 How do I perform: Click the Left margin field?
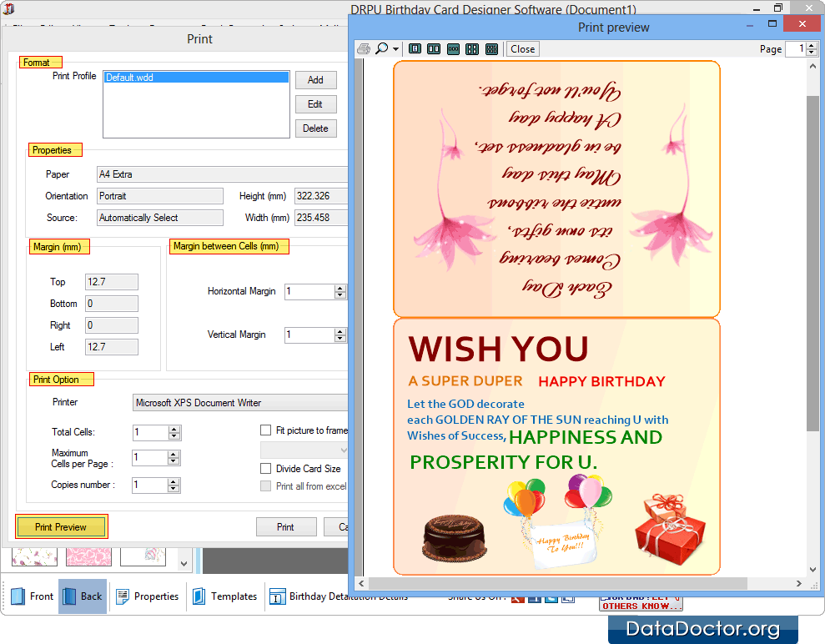112,347
